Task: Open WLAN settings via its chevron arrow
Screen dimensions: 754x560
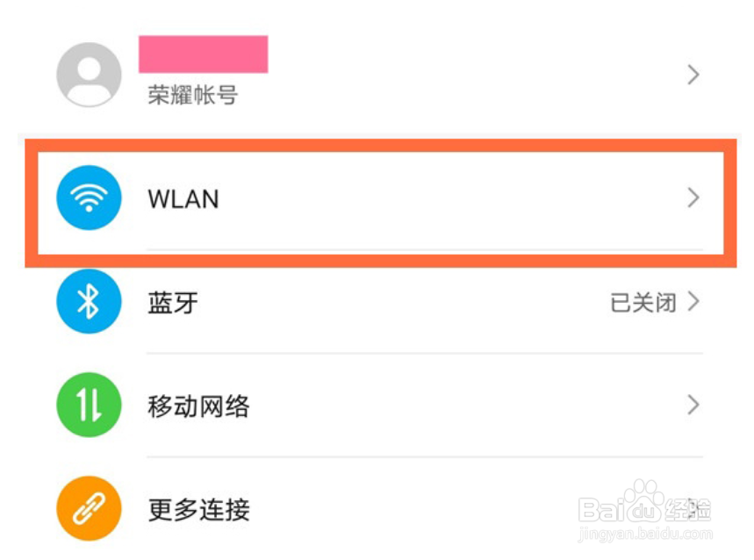Action: coord(693,197)
